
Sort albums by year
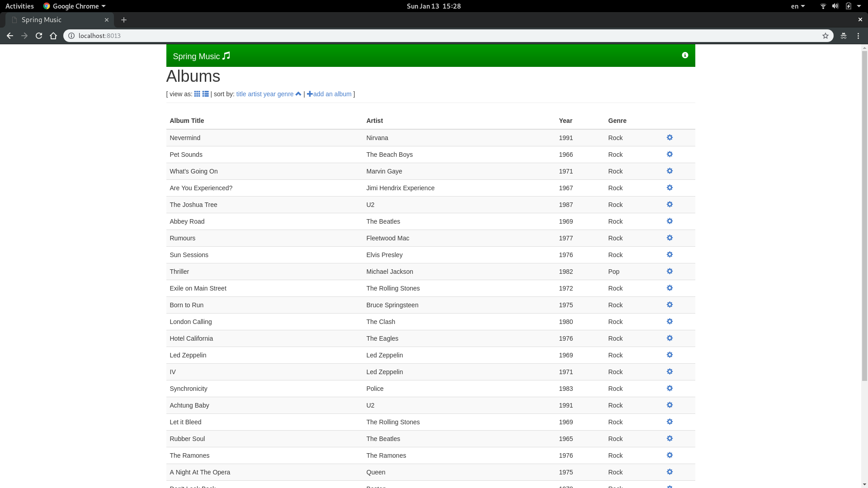(x=269, y=94)
